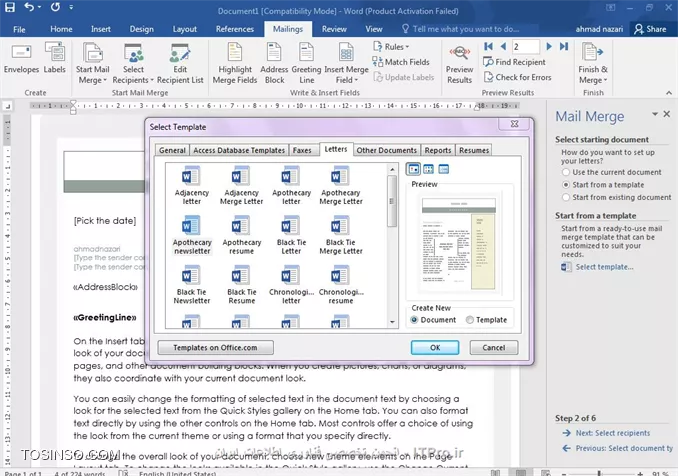Go to next record arrow

coord(549,46)
